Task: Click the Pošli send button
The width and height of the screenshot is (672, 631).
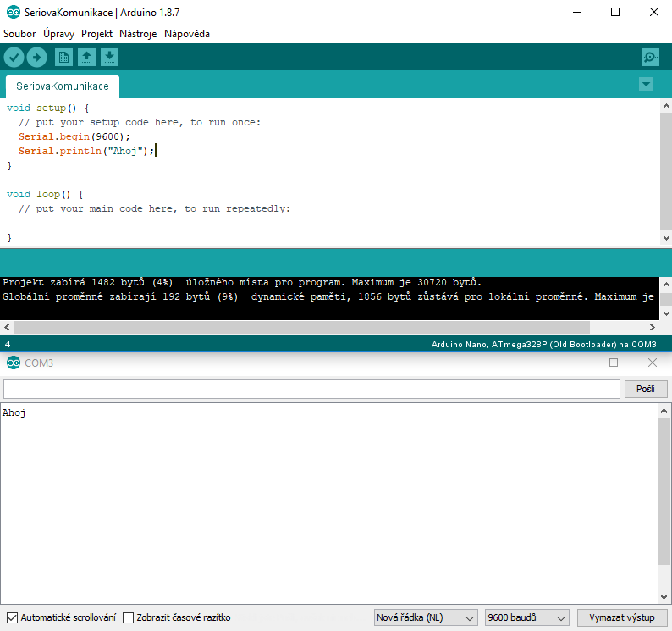Action: (x=646, y=389)
